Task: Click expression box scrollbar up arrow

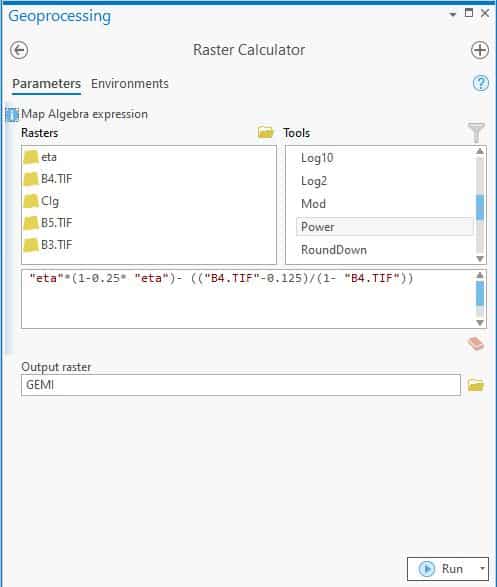Action: click(480, 275)
